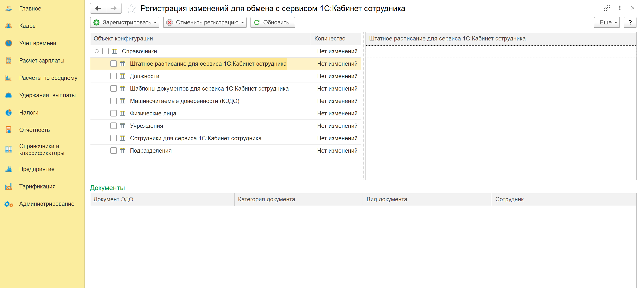
Task: Check the Справочники root checkbox
Action: coord(105,51)
